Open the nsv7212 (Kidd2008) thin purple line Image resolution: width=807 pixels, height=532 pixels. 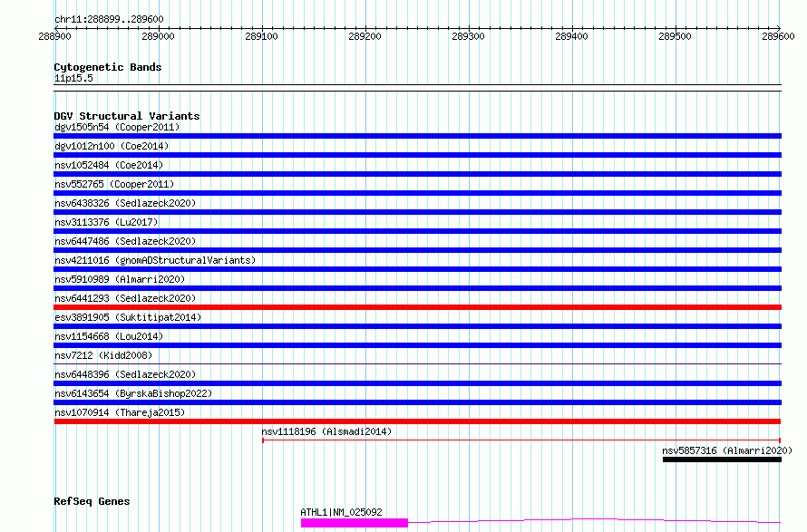(x=417, y=363)
